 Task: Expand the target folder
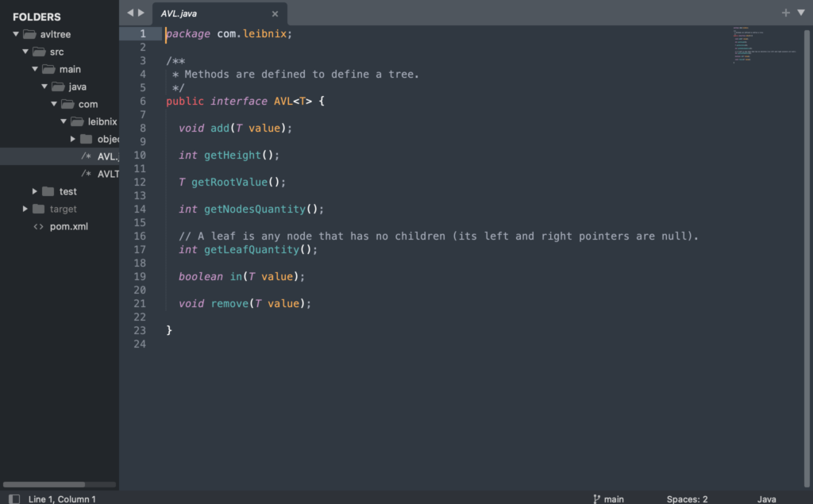click(25, 209)
